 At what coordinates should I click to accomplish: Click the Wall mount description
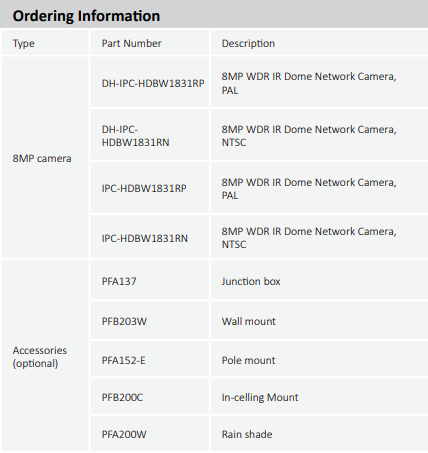click(249, 321)
